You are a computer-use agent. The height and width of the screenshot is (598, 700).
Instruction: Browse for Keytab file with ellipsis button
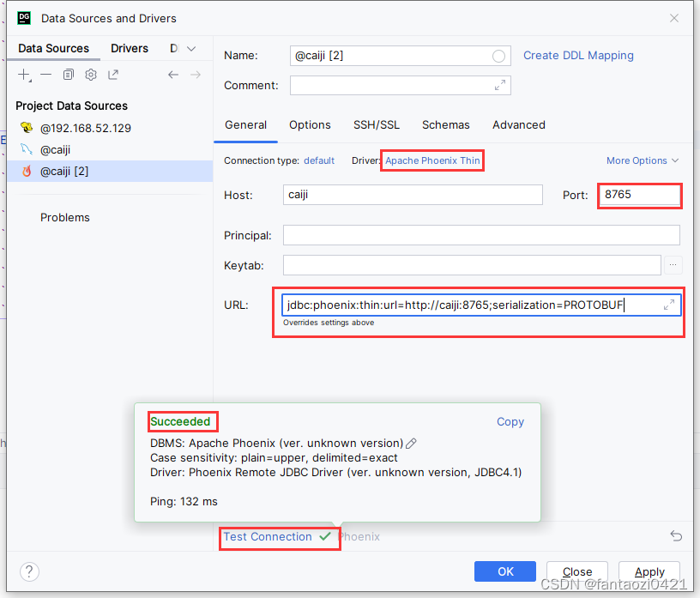tap(673, 265)
